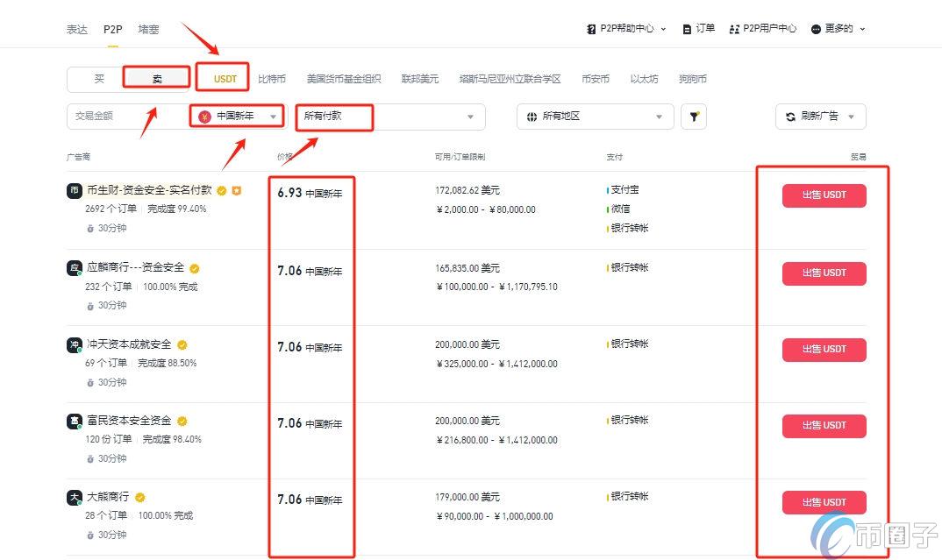Switch to the 卖 (sell) option
This screenshot has width=942, height=560.
[x=156, y=78]
